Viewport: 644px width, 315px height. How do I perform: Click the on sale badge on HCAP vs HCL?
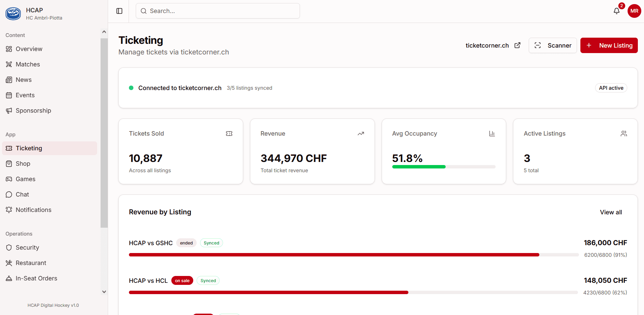[x=182, y=281]
